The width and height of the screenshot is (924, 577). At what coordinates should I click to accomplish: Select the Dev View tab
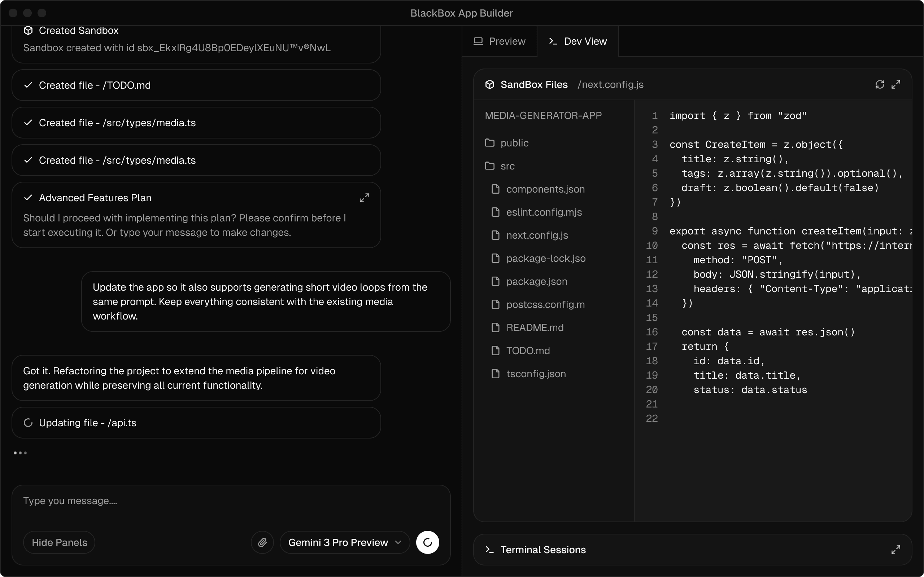pyautogui.click(x=578, y=41)
